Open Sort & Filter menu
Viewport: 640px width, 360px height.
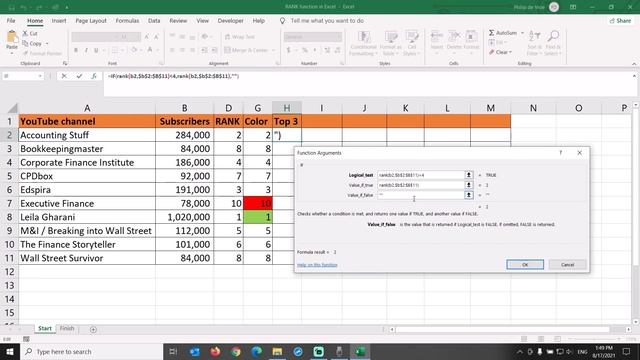click(x=534, y=43)
